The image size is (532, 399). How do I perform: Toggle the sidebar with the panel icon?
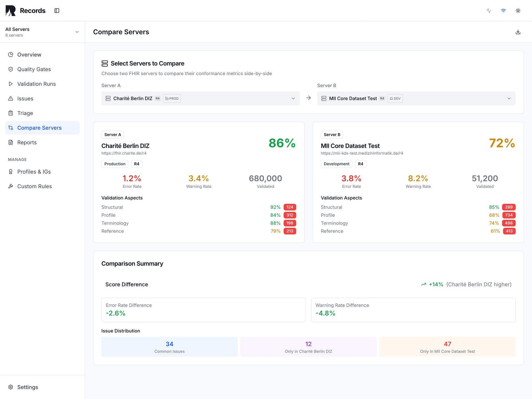(57, 11)
